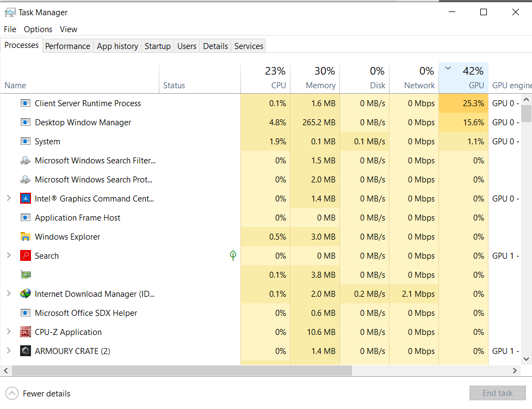The width and height of the screenshot is (532, 409).
Task: Sort by the Status column header
Action: pyautogui.click(x=200, y=78)
